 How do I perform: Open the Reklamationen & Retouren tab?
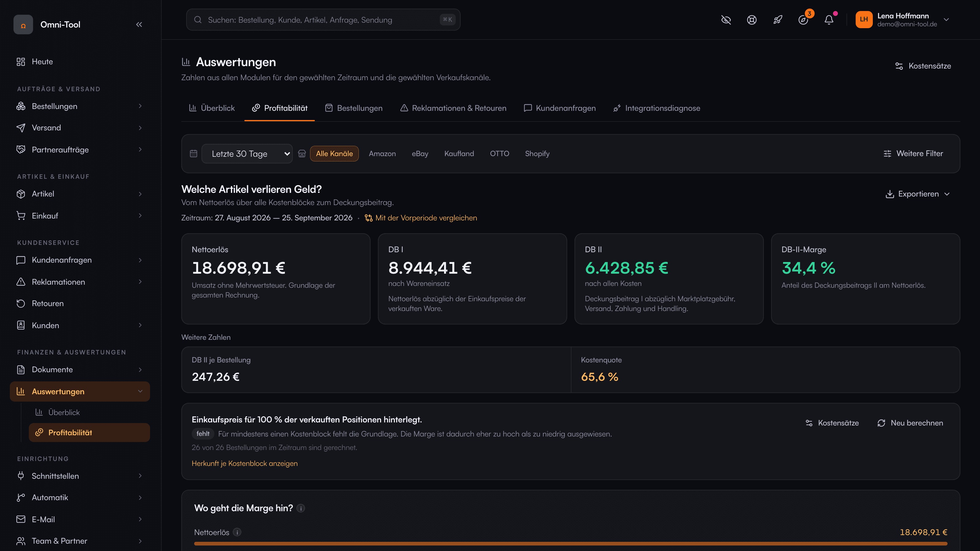(453, 108)
